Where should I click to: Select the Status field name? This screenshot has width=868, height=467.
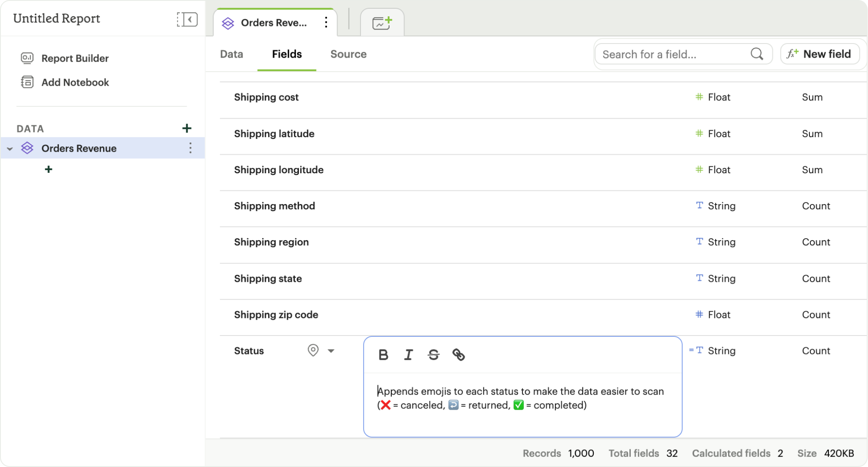coord(249,351)
